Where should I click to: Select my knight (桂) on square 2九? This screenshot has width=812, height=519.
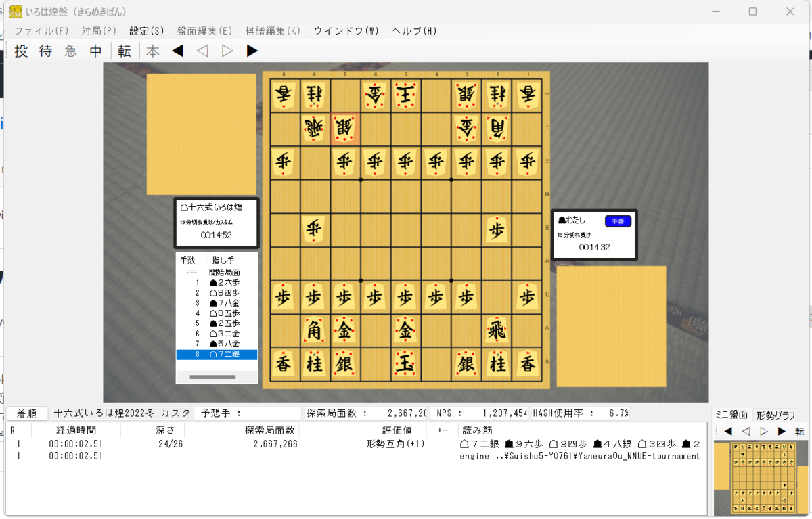click(497, 364)
